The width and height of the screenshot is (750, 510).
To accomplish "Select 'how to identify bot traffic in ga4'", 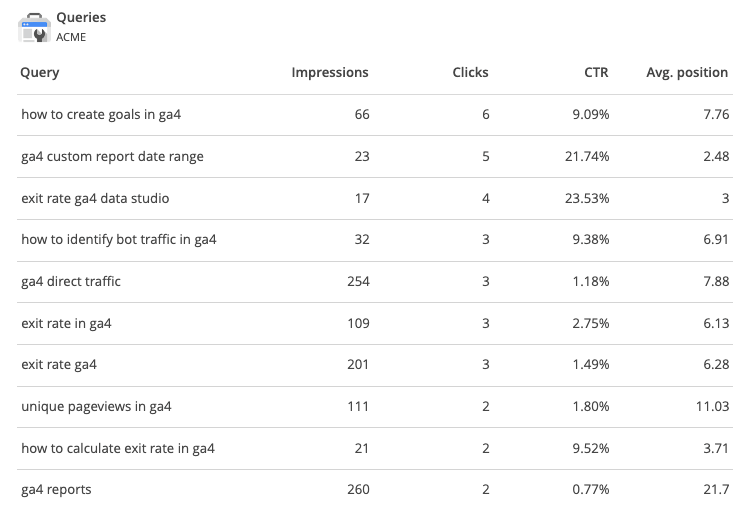I will coord(119,240).
